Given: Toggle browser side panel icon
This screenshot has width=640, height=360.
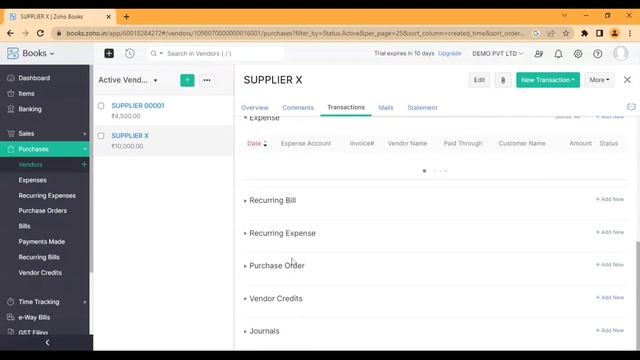Looking at the screenshot, I should [599, 33].
